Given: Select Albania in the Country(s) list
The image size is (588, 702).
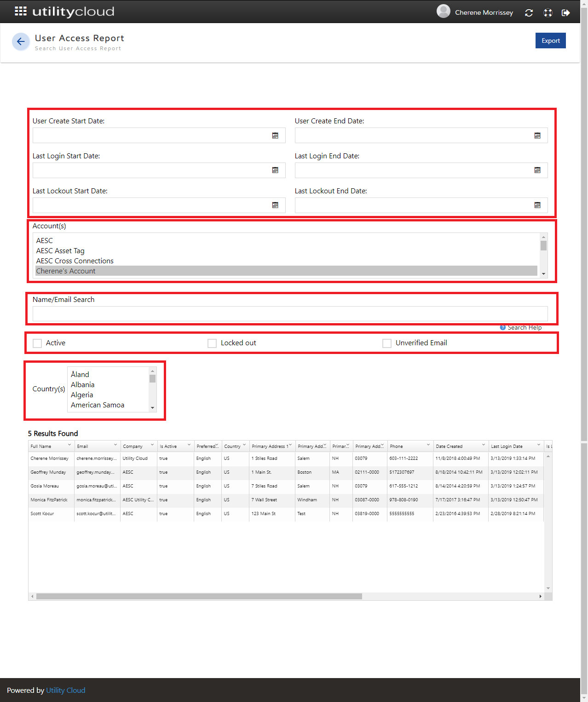Looking at the screenshot, I should (82, 384).
